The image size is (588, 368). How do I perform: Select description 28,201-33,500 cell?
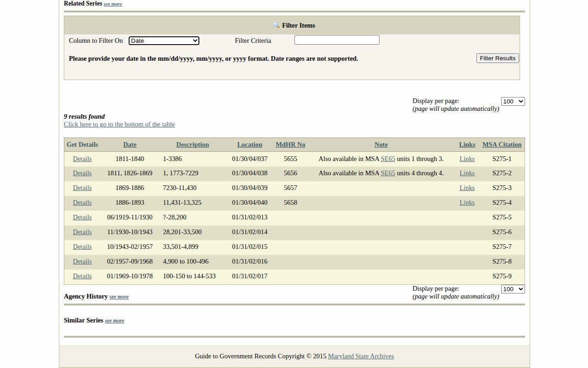(x=182, y=232)
